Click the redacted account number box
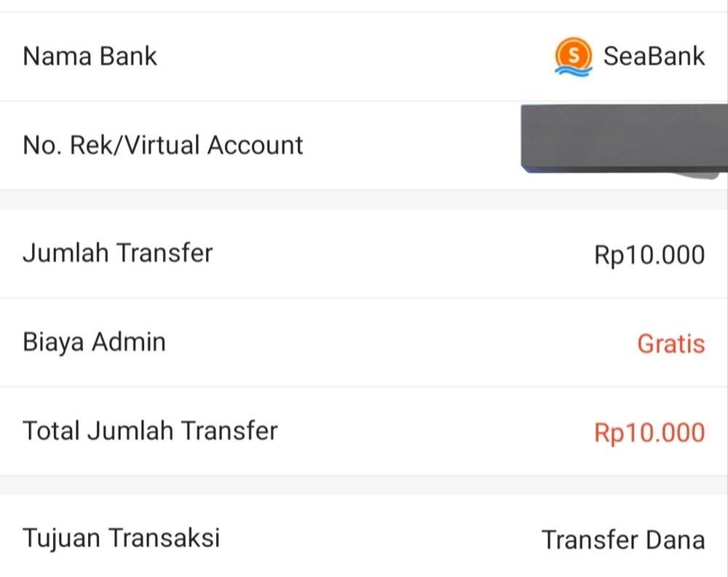728x577 pixels. click(624, 139)
